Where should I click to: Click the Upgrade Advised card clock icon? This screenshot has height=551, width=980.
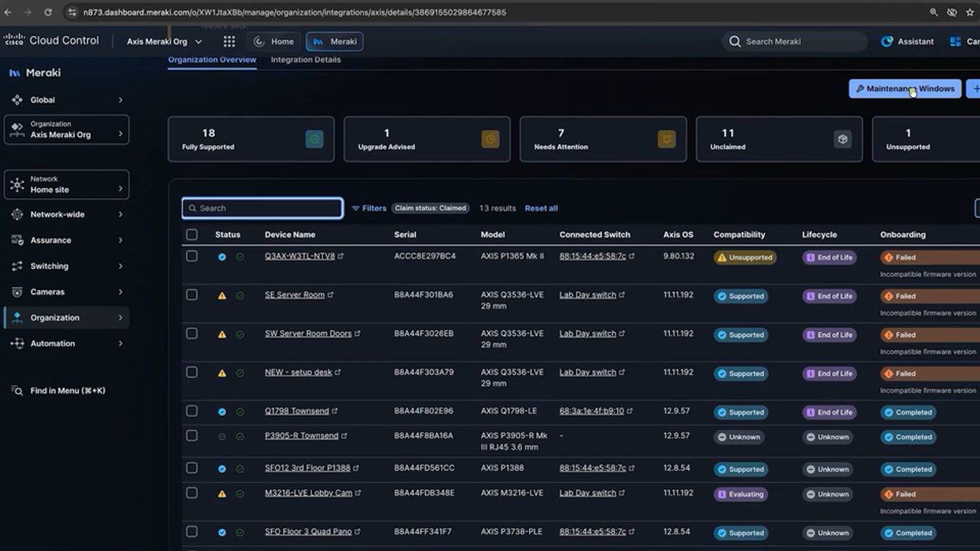point(490,139)
